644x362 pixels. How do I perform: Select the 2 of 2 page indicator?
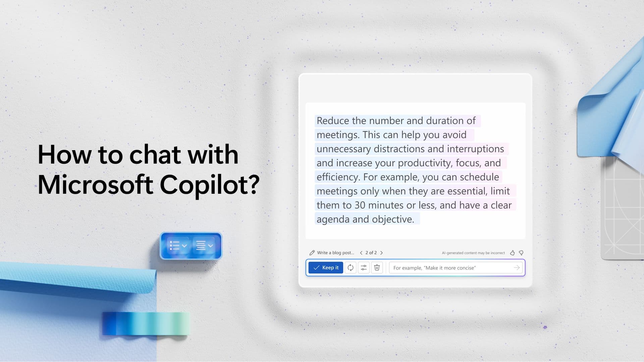[371, 252]
